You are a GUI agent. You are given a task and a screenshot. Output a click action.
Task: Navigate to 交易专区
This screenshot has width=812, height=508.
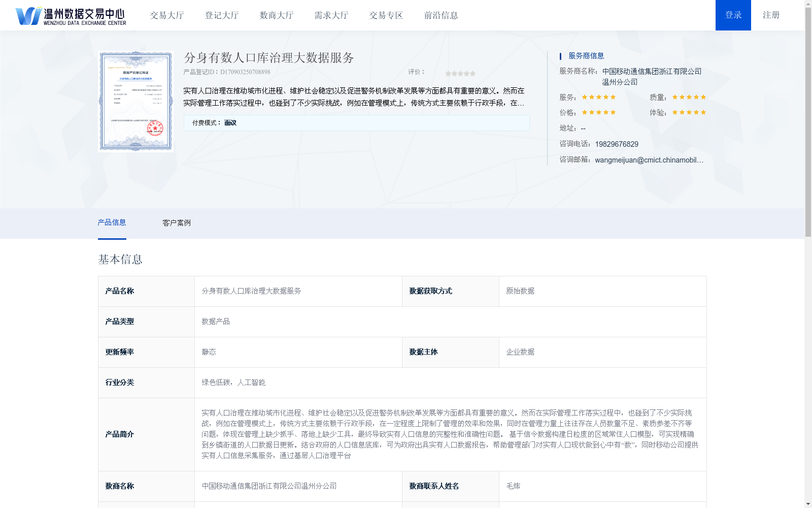[x=386, y=15]
